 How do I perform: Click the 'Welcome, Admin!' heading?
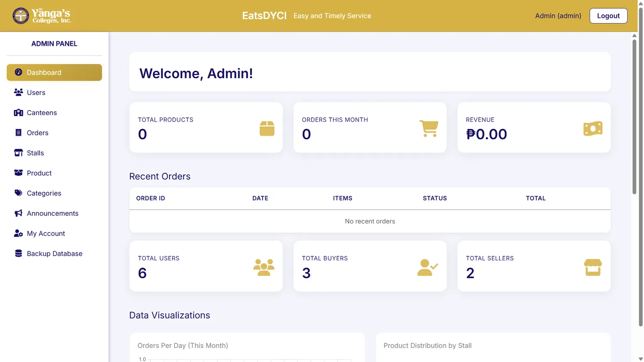[196, 73]
